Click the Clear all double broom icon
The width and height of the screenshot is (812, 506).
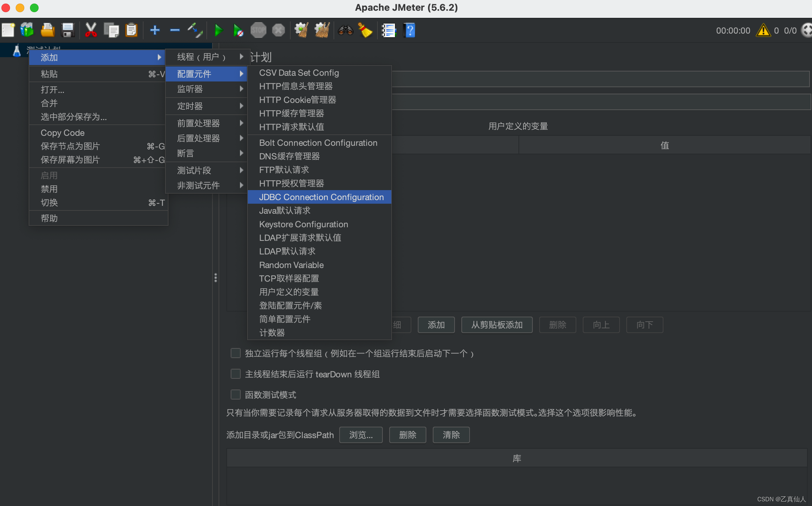tap(322, 30)
